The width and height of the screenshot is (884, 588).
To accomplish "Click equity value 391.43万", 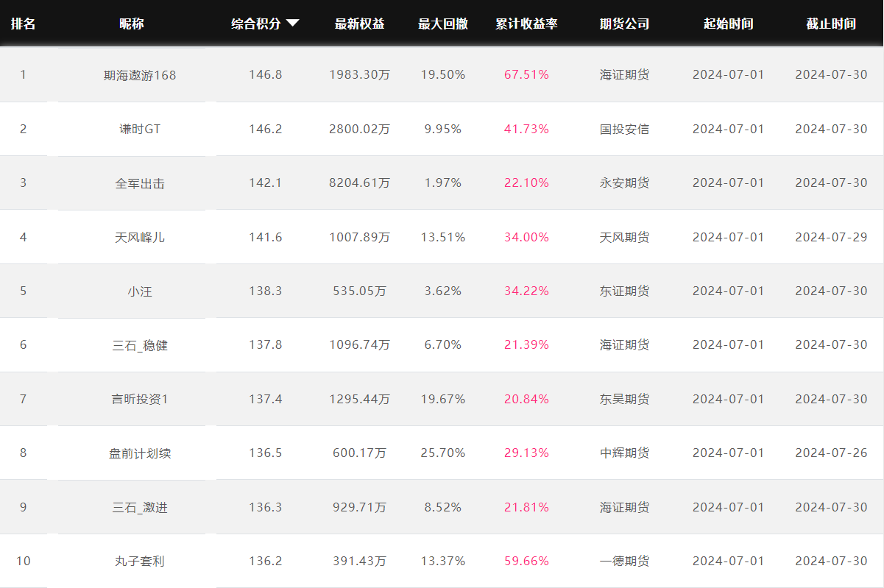I will point(360,561).
